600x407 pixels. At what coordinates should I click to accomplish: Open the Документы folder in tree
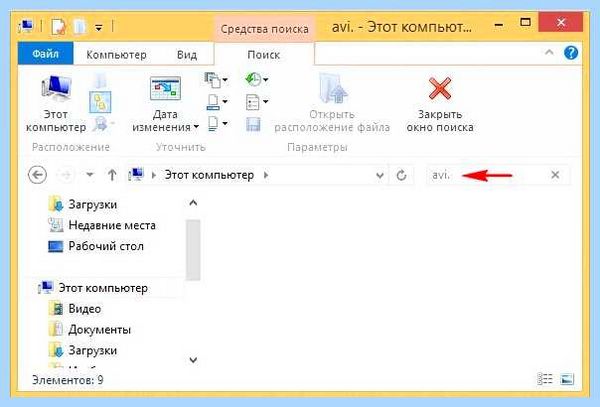90,329
